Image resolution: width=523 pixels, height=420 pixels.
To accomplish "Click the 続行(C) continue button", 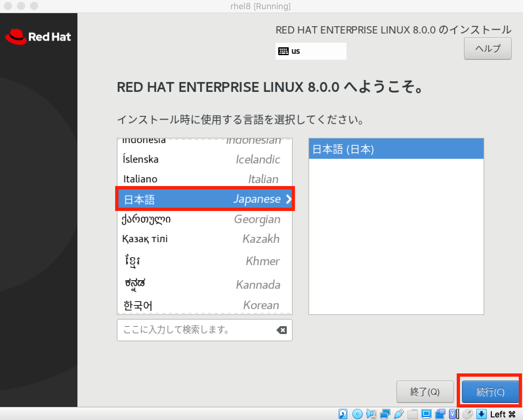I will [x=490, y=392].
